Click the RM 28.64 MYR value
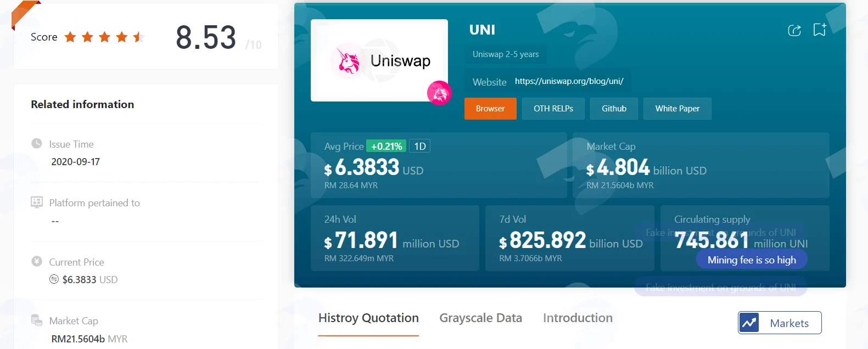Image resolution: width=868 pixels, height=349 pixels. [x=351, y=185]
